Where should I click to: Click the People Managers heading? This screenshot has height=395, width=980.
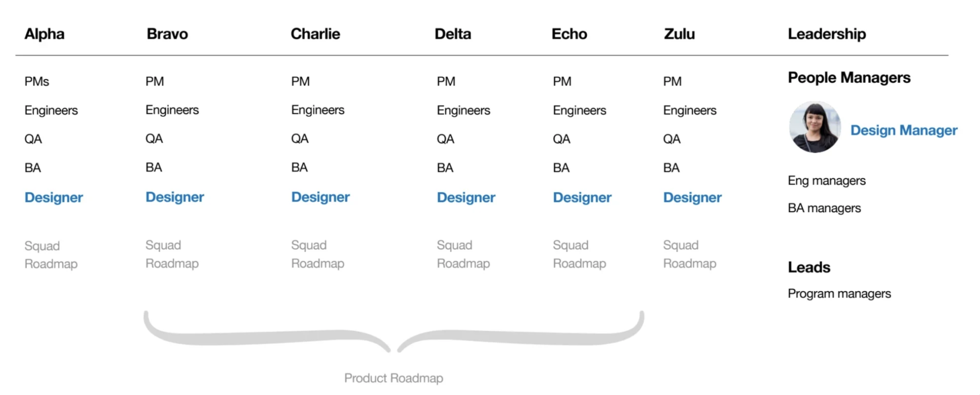pos(849,78)
